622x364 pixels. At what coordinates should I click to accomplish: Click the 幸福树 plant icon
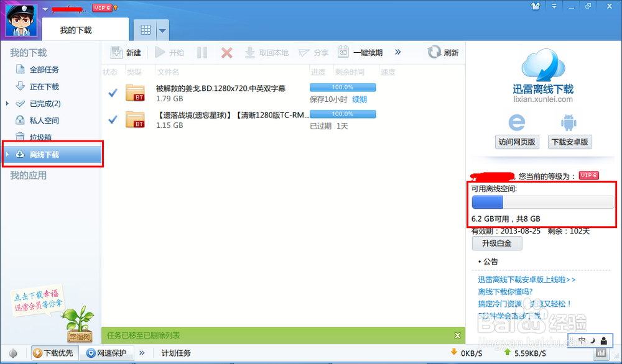click(80, 324)
